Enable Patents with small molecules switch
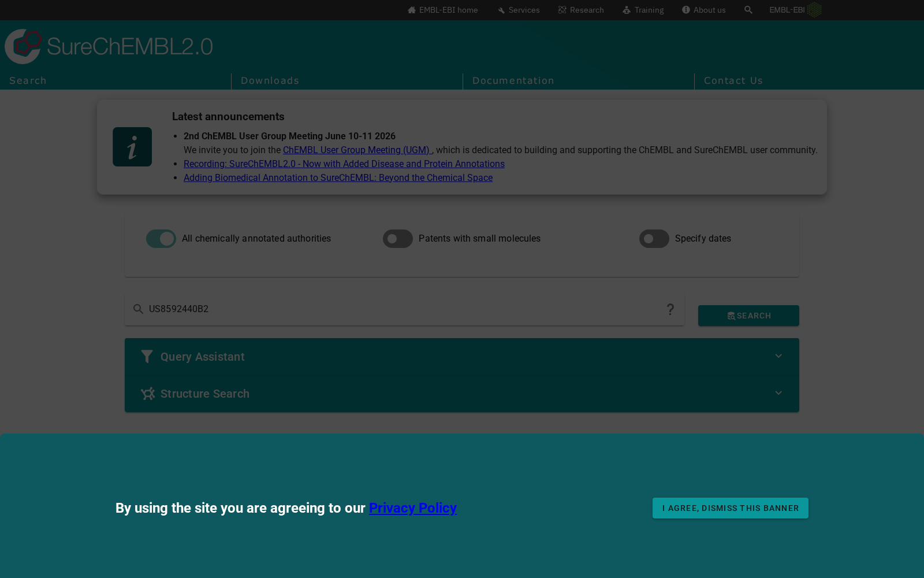924x578 pixels. (x=398, y=239)
